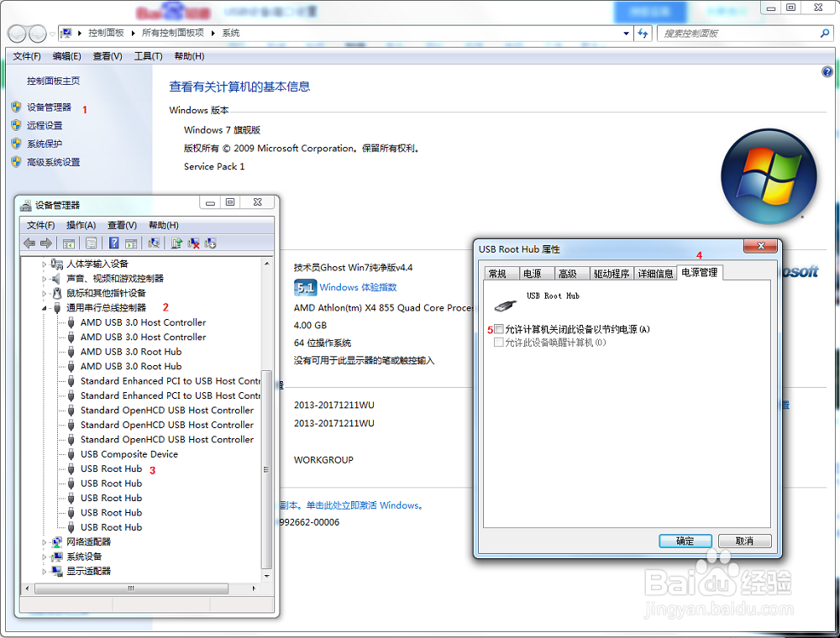The height and width of the screenshot is (638, 840).
Task: Click 人体学输入设备 category icon
Action: 57,264
